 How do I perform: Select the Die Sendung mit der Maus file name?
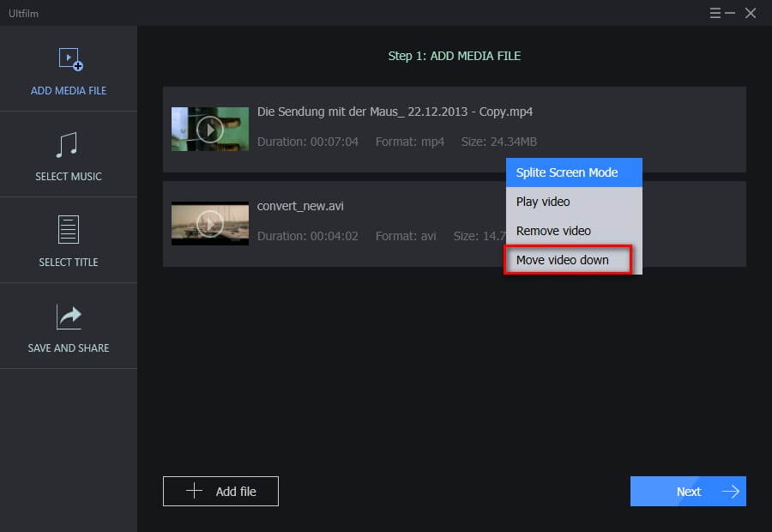click(x=395, y=112)
